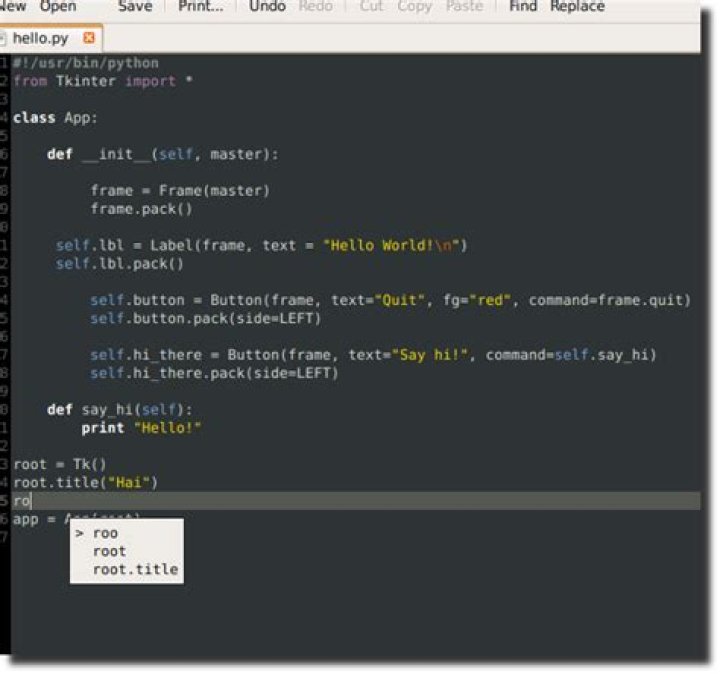Click the 'from Tkinter import *' line
The height and width of the screenshot is (674, 720).
[103, 81]
